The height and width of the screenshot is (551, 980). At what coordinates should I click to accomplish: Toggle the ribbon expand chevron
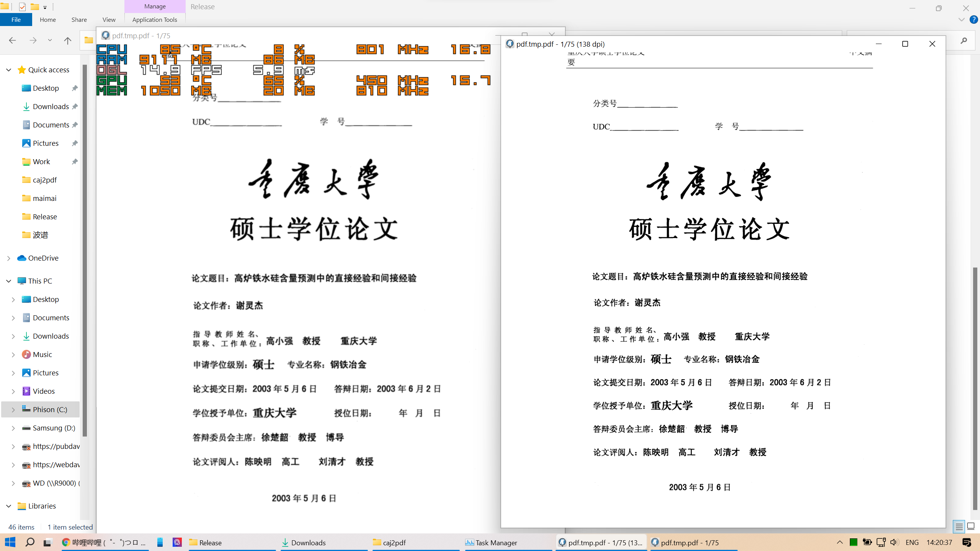pos(961,20)
